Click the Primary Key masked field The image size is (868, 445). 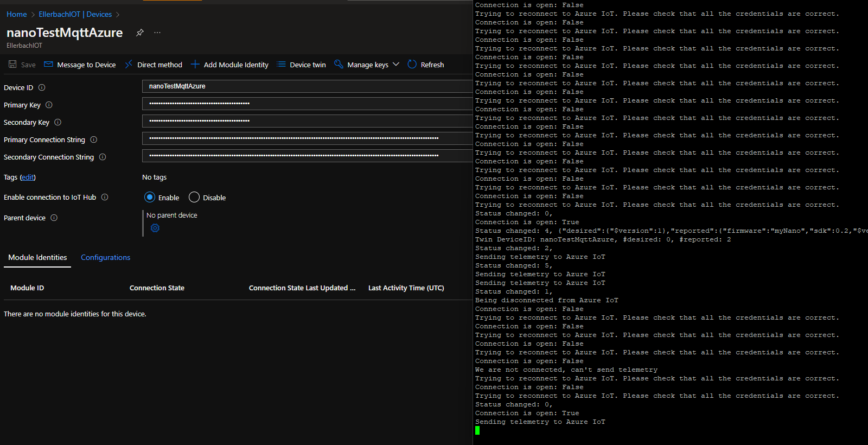tap(307, 104)
